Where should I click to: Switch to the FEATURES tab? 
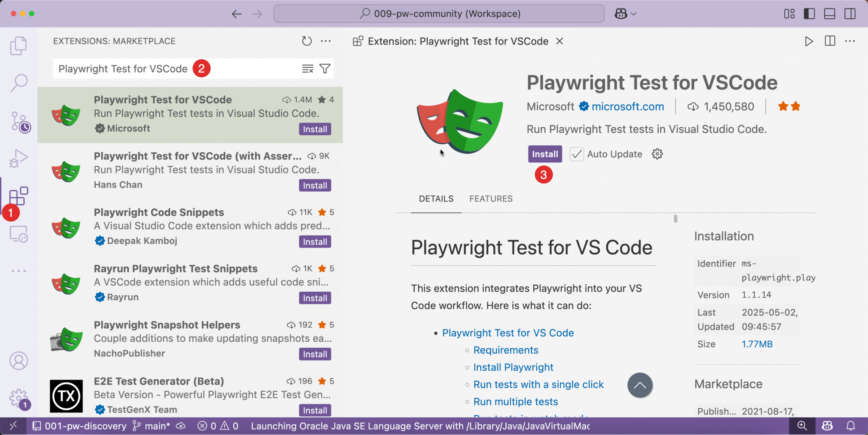coord(491,199)
